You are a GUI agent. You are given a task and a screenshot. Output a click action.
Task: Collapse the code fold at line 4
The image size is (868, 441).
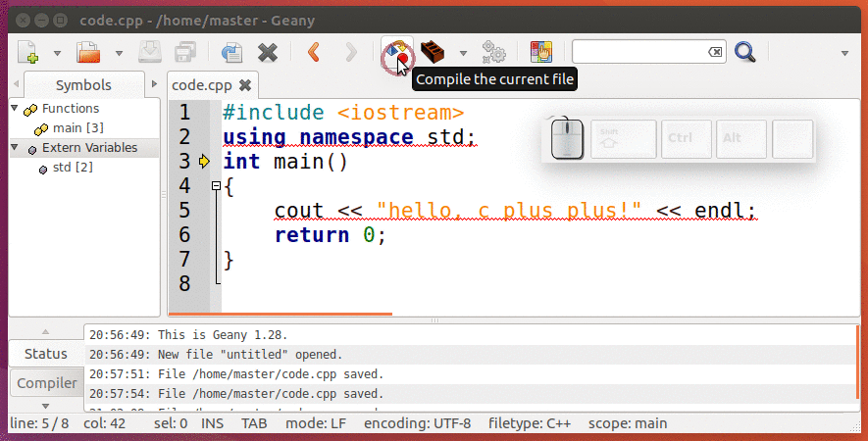point(217,186)
